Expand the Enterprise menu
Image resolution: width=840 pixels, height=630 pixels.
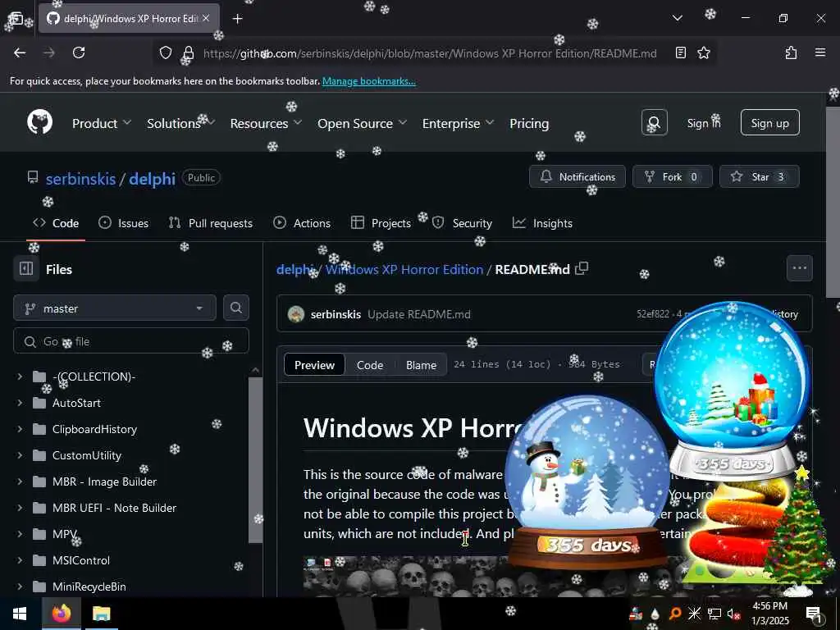point(458,123)
